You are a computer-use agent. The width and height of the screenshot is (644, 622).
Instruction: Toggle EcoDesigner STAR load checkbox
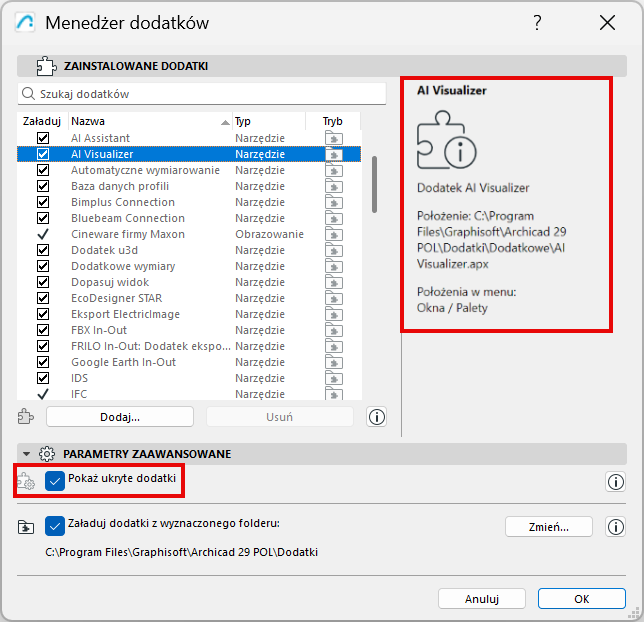[43, 298]
